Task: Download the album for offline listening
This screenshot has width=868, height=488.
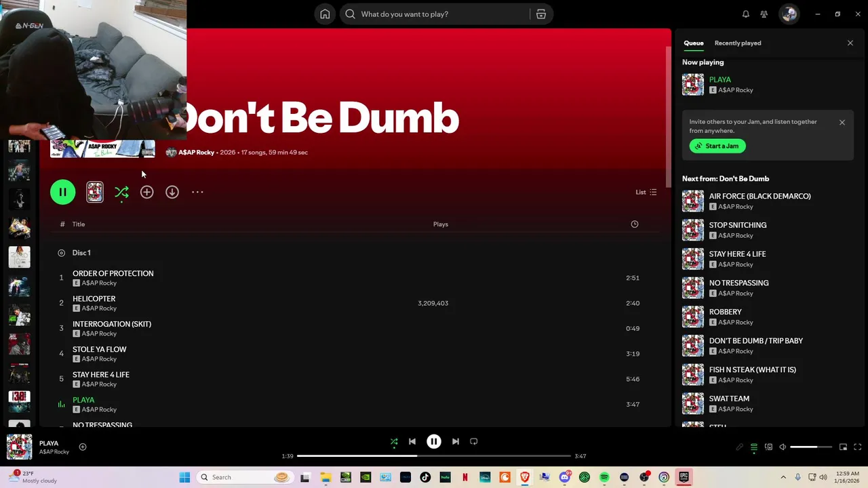Action: click(x=172, y=192)
